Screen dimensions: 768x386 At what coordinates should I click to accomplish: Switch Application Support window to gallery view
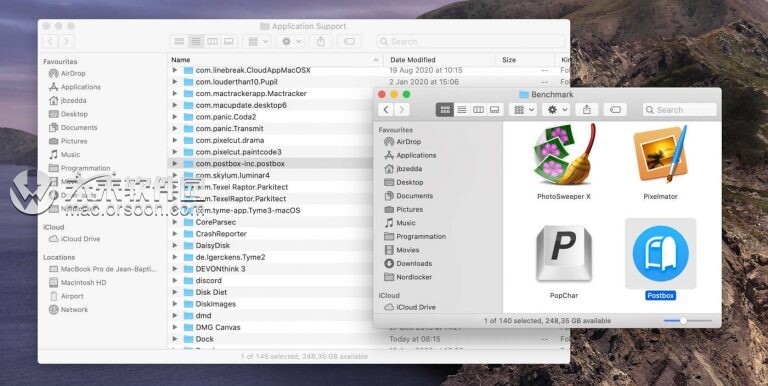[x=228, y=42]
